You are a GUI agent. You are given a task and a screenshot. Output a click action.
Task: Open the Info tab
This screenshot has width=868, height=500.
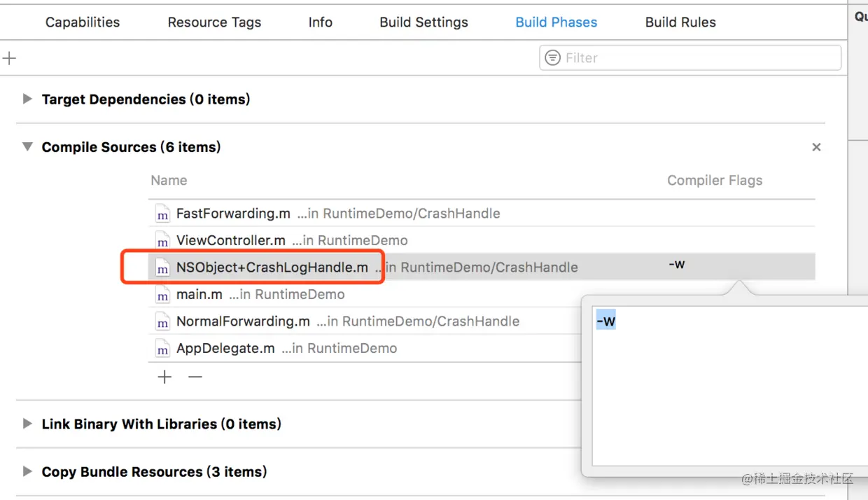[x=320, y=22]
